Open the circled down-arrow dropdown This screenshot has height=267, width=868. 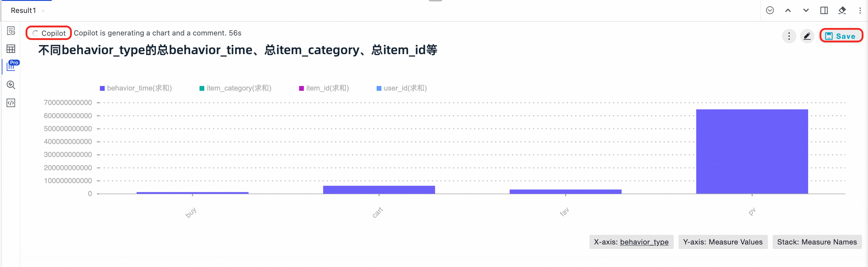pyautogui.click(x=770, y=11)
